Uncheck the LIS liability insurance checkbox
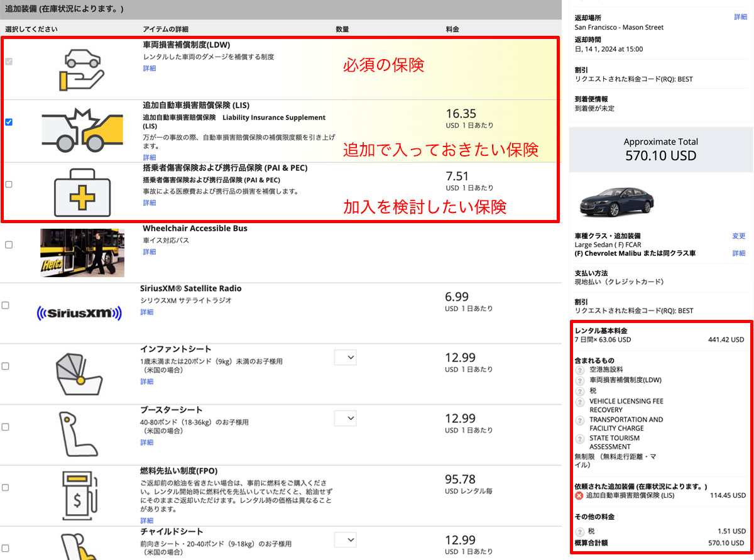Image resolution: width=754 pixels, height=560 pixels. [x=9, y=122]
